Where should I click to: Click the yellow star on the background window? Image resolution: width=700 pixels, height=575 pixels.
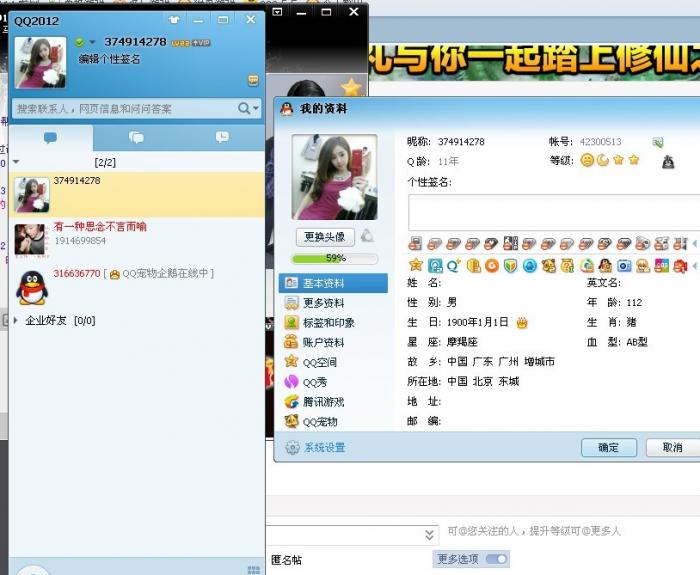(x=351, y=87)
